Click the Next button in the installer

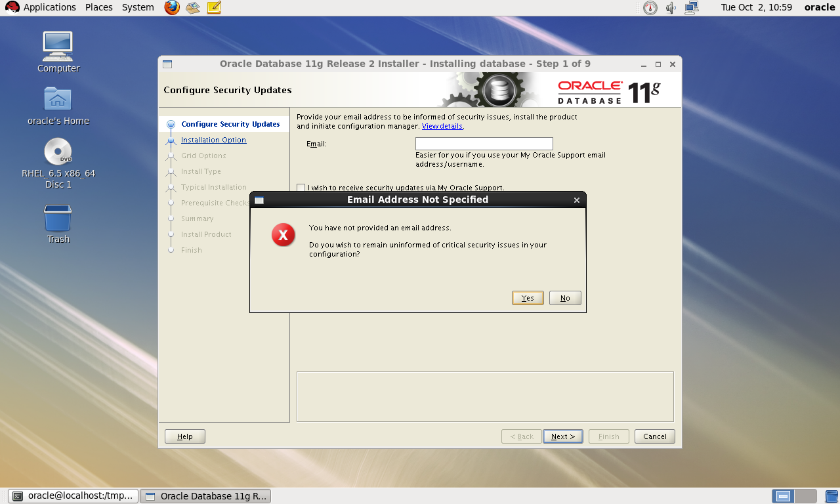coord(563,436)
